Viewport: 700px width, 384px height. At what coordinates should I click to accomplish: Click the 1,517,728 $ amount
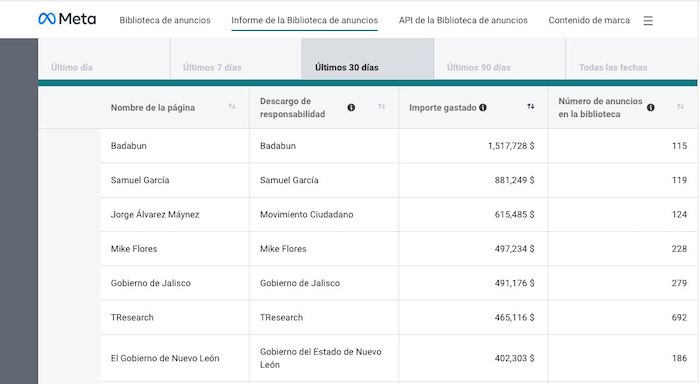[x=511, y=146]
